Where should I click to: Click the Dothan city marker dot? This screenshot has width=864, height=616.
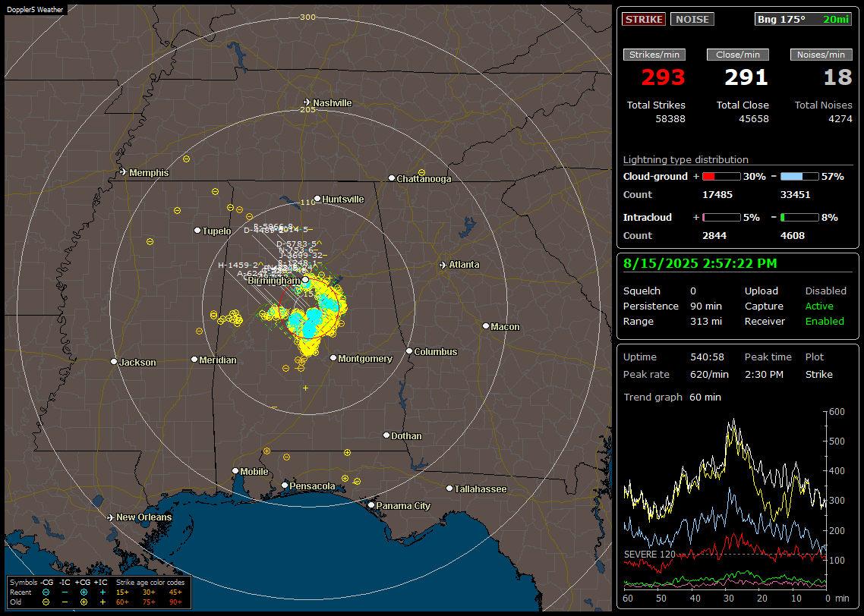click(386, 435)
